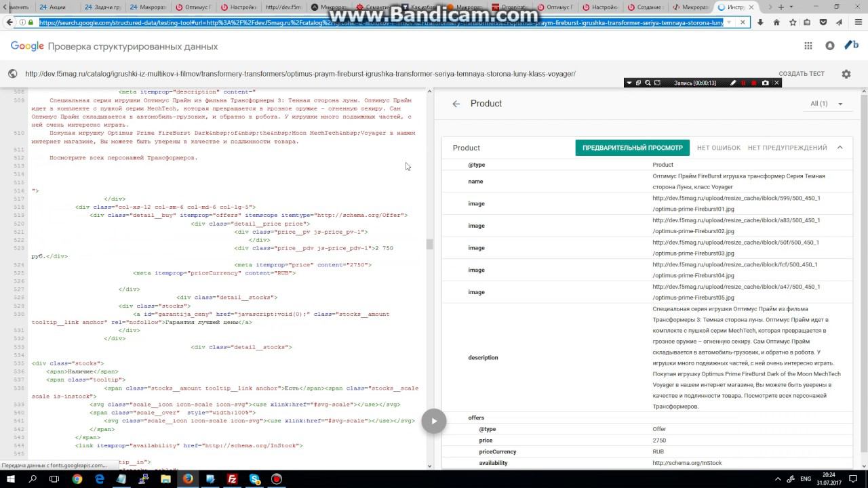Open a new browser tab
The image size is (868, 488).
pyautogui.click(x=781, y=7)
